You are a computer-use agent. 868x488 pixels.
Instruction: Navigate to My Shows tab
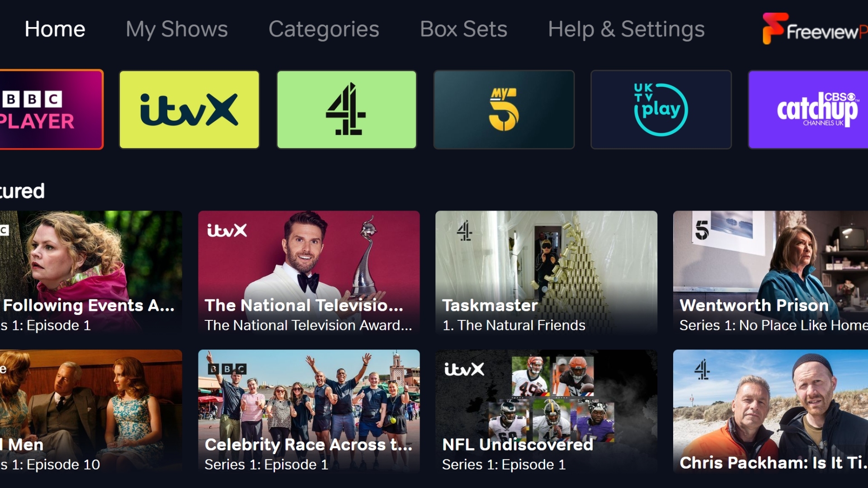175,28
